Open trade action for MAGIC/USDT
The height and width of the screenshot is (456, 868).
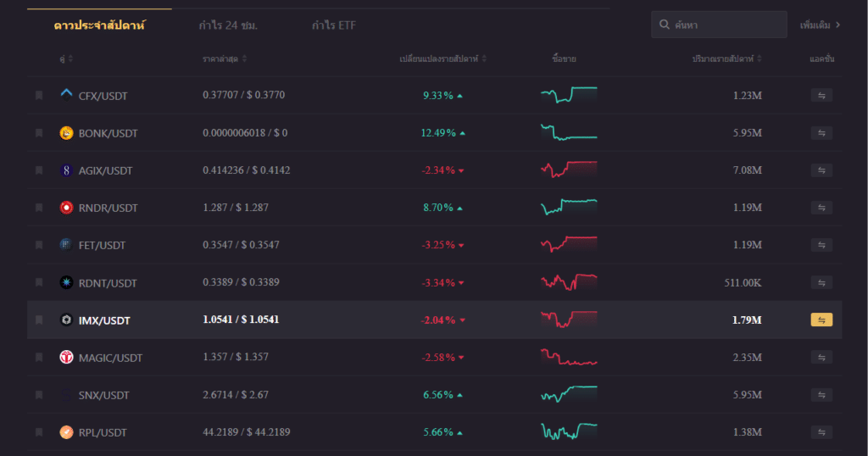[821, 358]
